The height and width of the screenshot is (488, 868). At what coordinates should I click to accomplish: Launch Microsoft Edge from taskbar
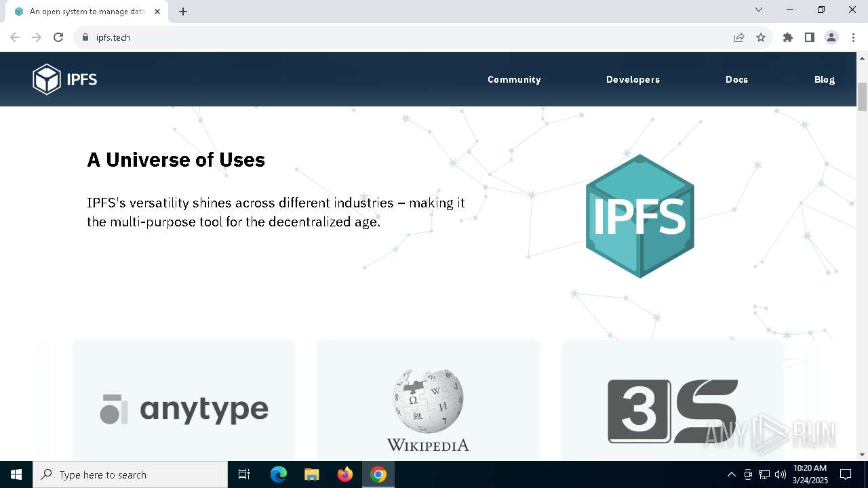point(279,474)
